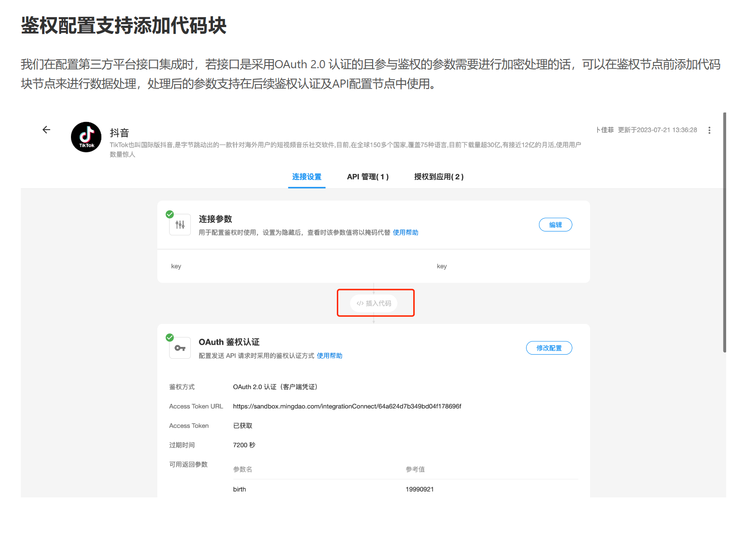Click the 编辑 button for connection parameters
This screenshot has width=756, height=543.
pos(555,225)
